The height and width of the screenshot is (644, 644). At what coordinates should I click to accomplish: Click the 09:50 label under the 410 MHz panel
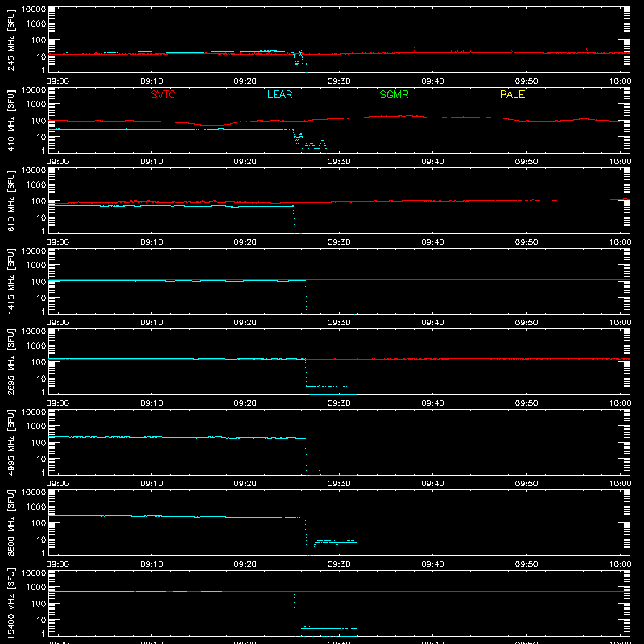pyautogui.click(x=526, y=162)
